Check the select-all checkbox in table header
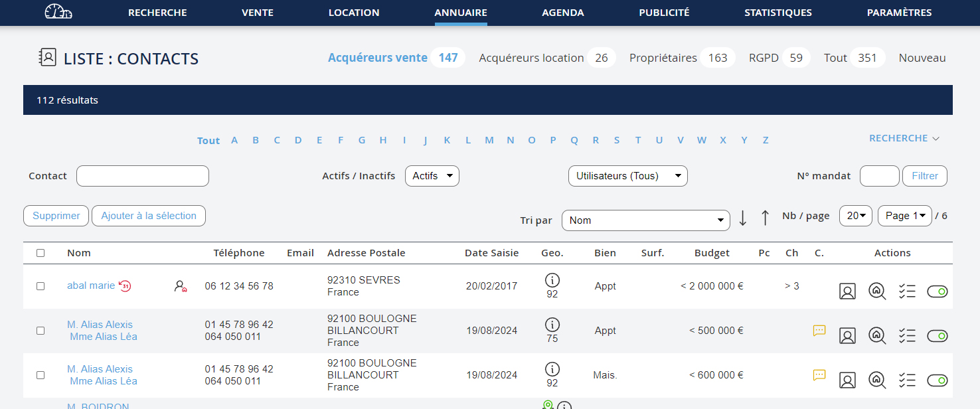This screenshot has height=409, width=980. 41,253
